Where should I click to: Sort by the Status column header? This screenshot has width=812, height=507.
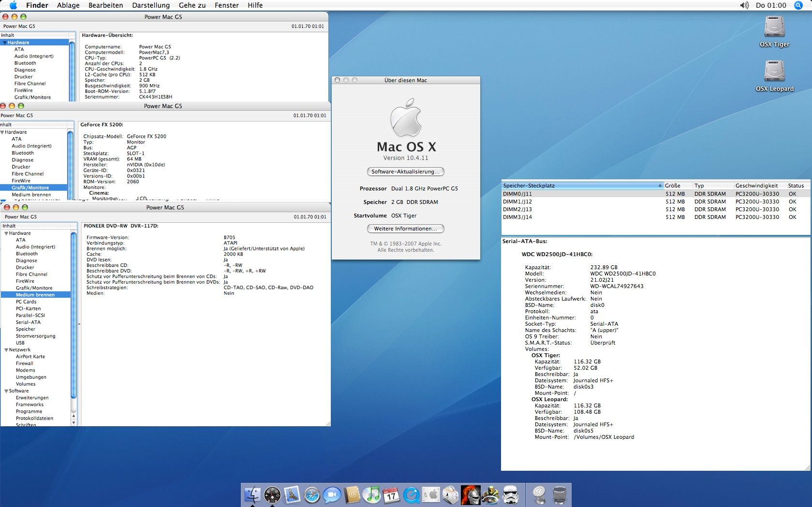click(798, 186)
